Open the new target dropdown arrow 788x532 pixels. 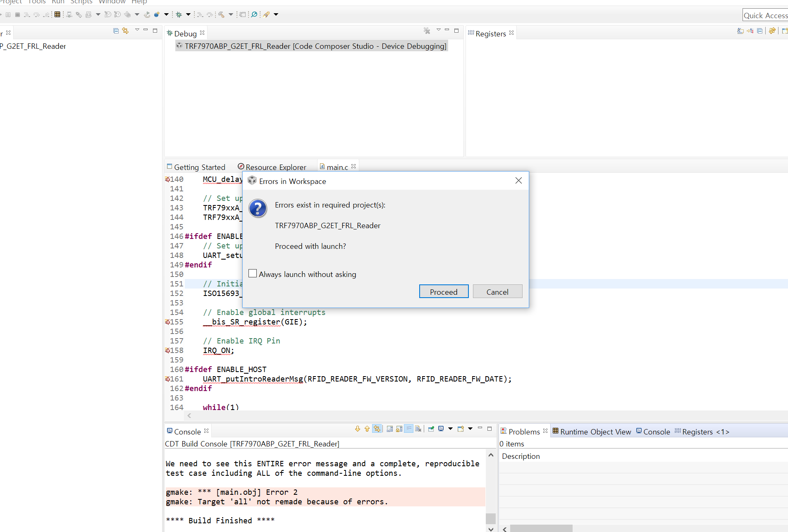(166, 14)
